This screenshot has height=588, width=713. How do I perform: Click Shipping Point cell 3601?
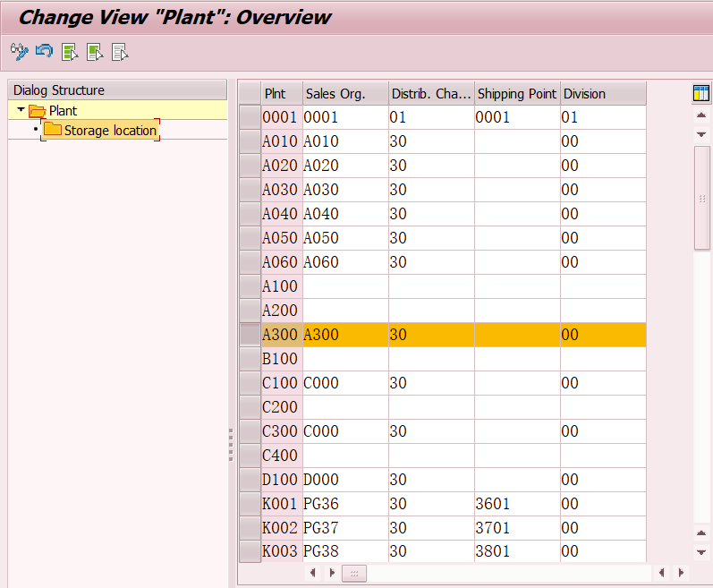[x=517, y=504]
